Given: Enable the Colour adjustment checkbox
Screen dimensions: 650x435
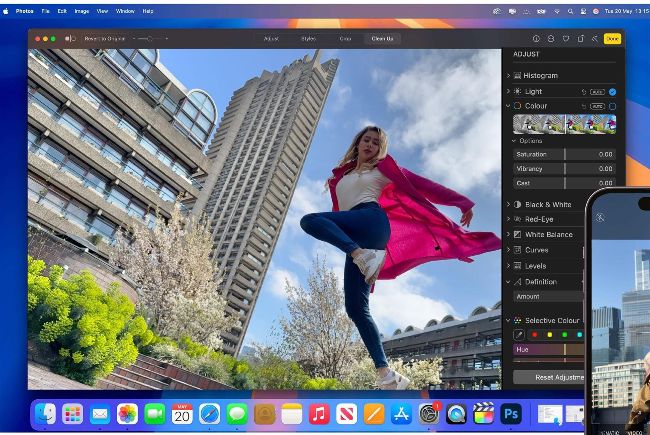Looking at the screenshot, I should (612, 107).
